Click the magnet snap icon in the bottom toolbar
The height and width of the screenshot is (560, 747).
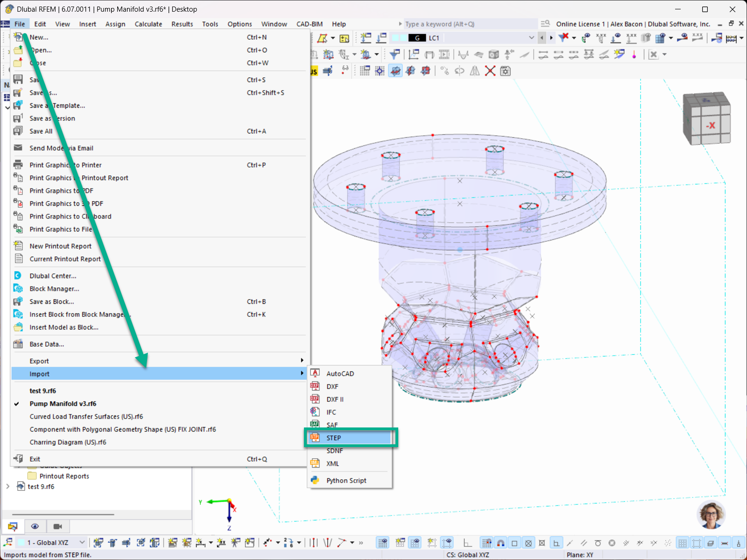coord(500,542)
